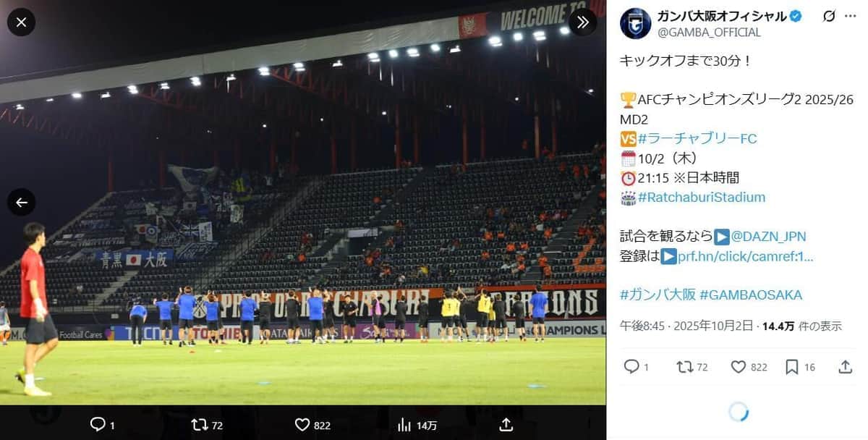
Task: Go to previous photo with left arrow
Action: pos(21,203)
